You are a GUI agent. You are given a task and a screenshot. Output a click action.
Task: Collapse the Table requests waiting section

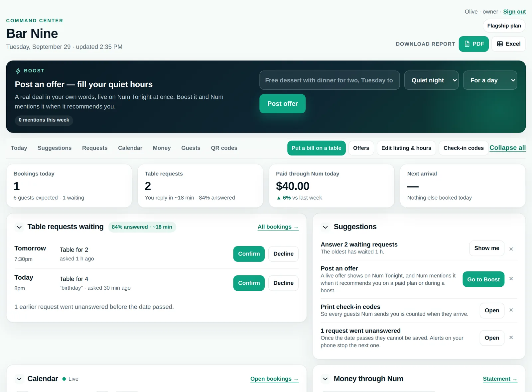pyautogui.click(x=19, y=227)
